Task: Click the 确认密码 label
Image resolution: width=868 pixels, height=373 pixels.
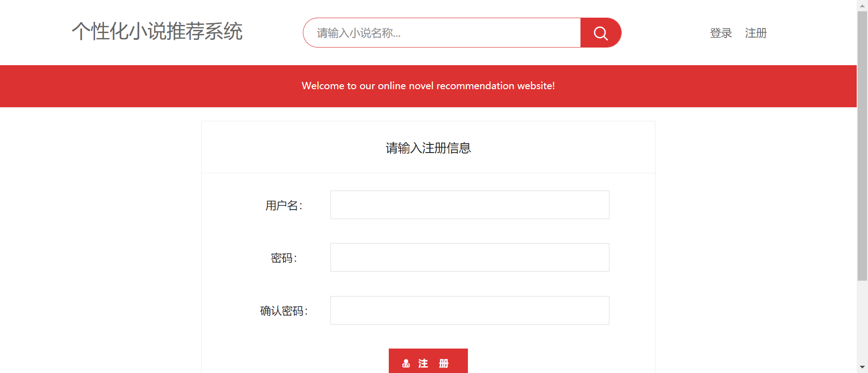Action: tap(284, 311)
